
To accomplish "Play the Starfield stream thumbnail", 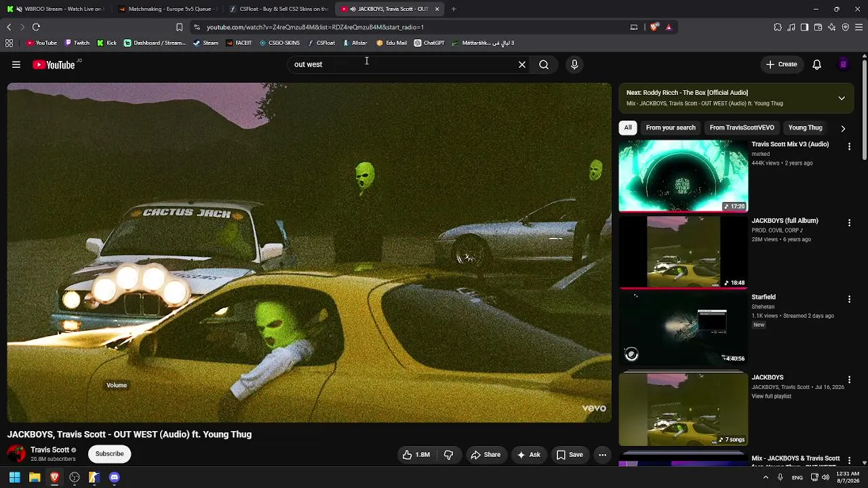I will pyautogui.click(x=684, y=329).
